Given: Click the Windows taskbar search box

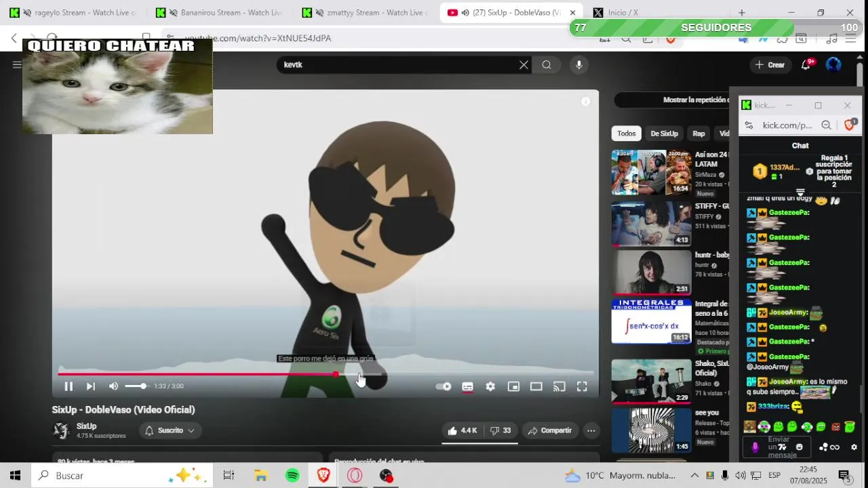Looking at the screenshot, I should click(123, 476).
